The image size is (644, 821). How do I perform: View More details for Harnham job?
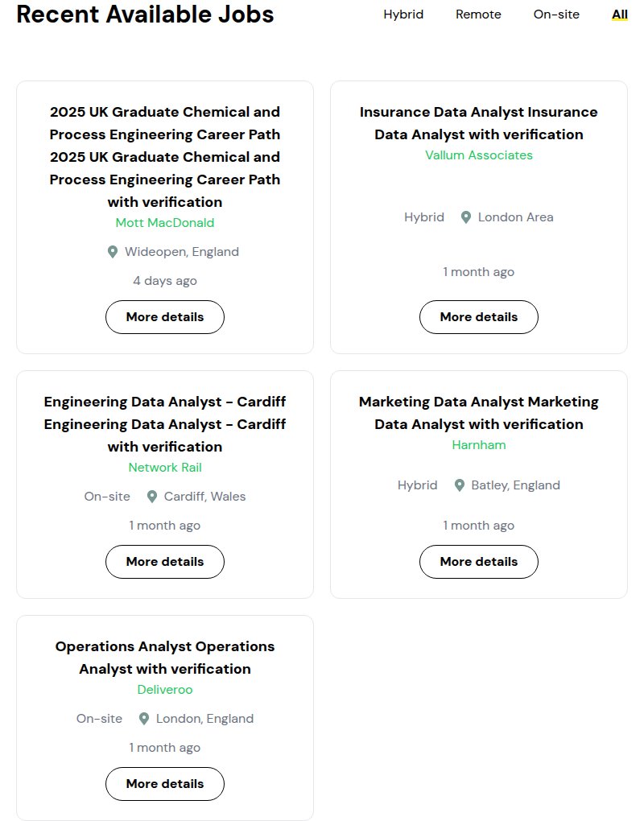tap(478, 561)
